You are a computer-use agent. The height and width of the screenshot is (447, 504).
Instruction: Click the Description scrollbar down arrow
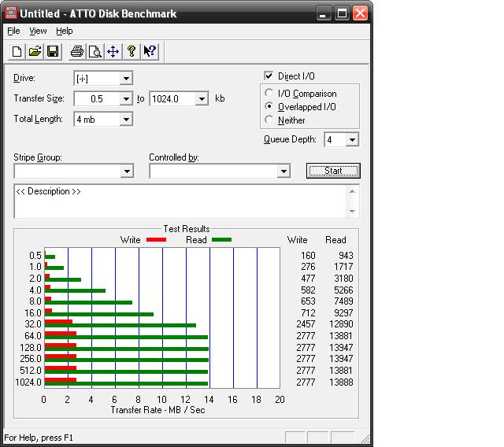click(352, 211)
